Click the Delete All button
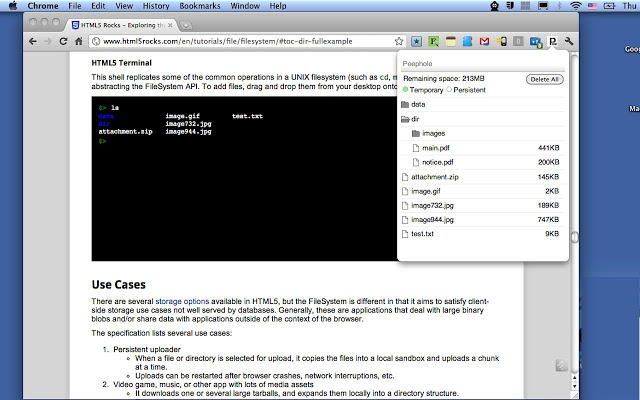 pos(544,79)
